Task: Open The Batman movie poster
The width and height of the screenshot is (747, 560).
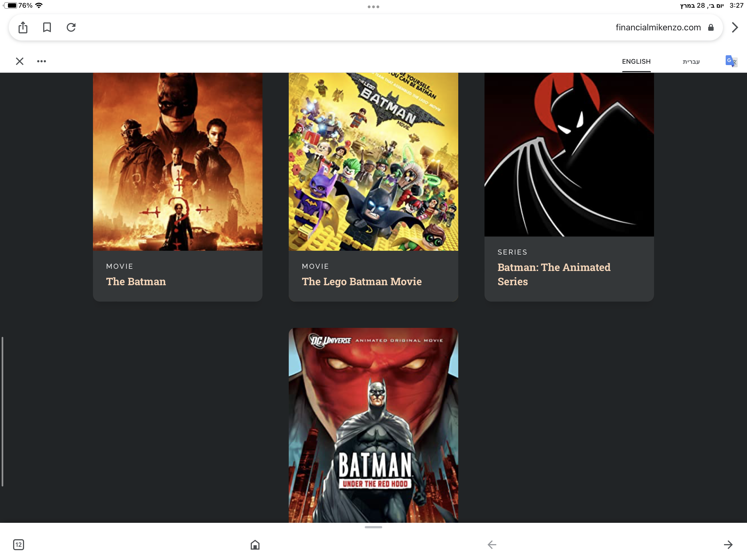Action: 178,161
